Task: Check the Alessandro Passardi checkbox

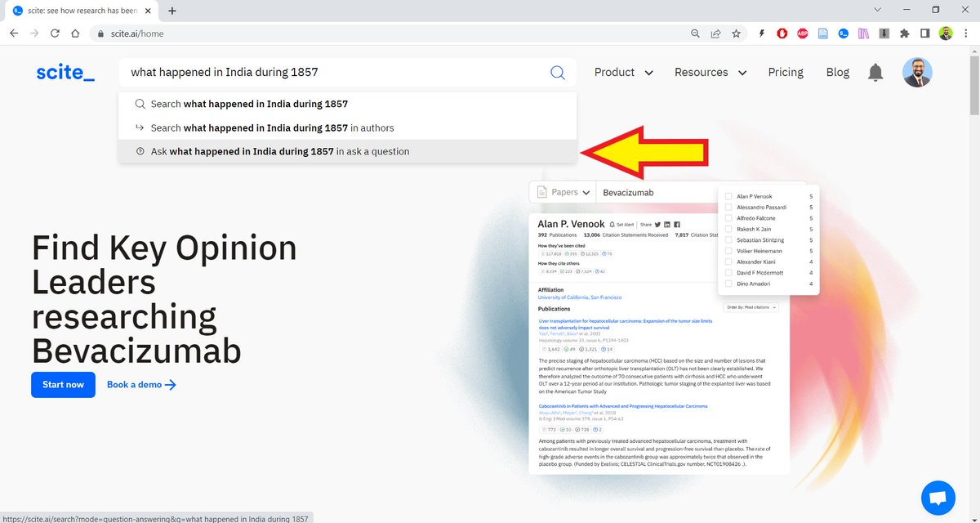Action: coord(728,208)
